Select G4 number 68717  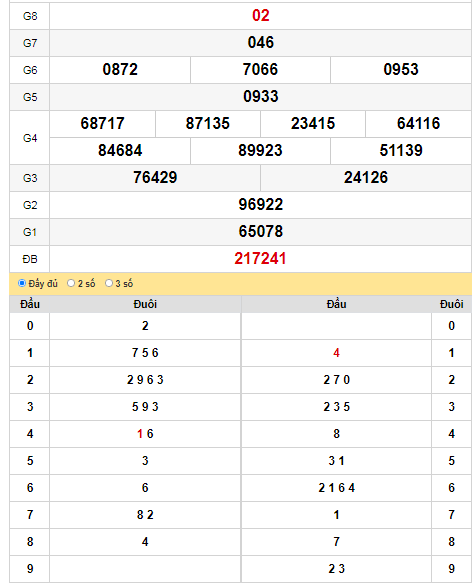pos(102,124)
